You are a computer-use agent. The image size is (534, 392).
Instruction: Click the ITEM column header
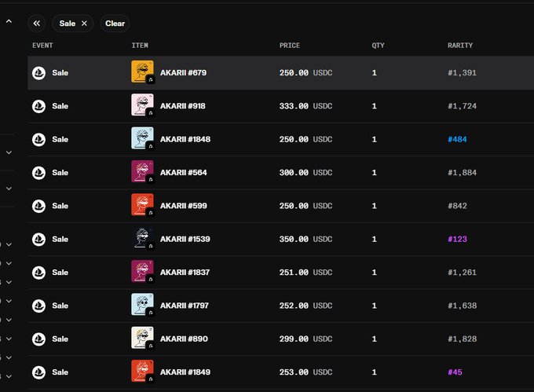(140, 46)
